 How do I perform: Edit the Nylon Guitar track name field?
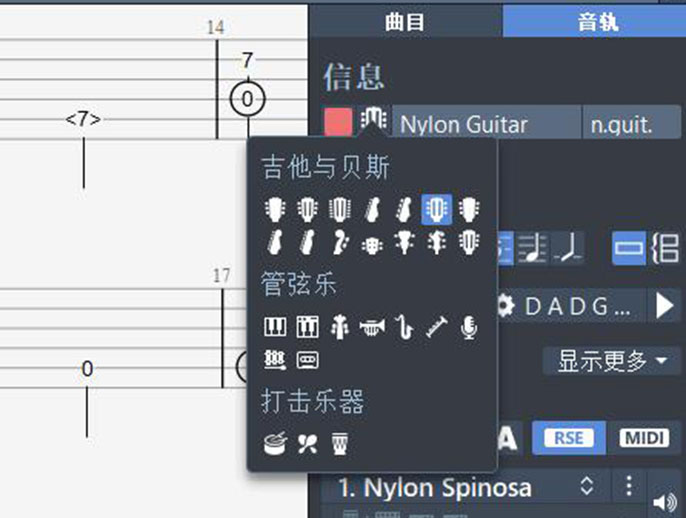(486, 123)
